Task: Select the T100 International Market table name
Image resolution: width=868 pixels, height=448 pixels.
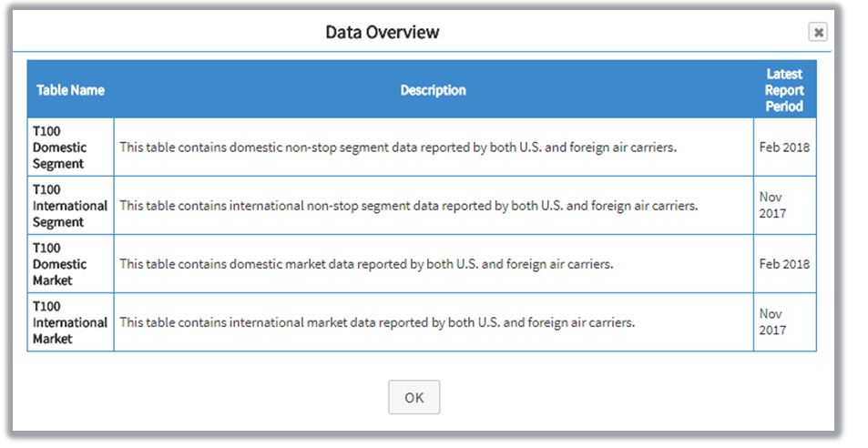Action: 69,322
